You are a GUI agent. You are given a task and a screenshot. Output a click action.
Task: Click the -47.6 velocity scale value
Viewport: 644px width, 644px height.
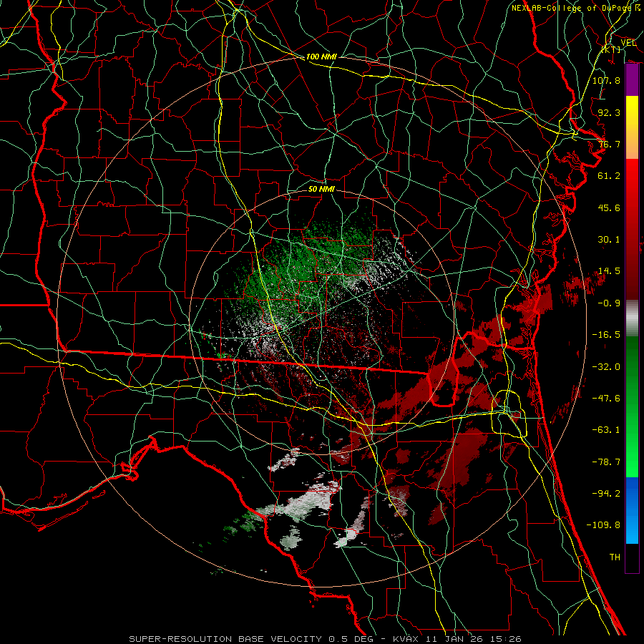pos(606,399)
